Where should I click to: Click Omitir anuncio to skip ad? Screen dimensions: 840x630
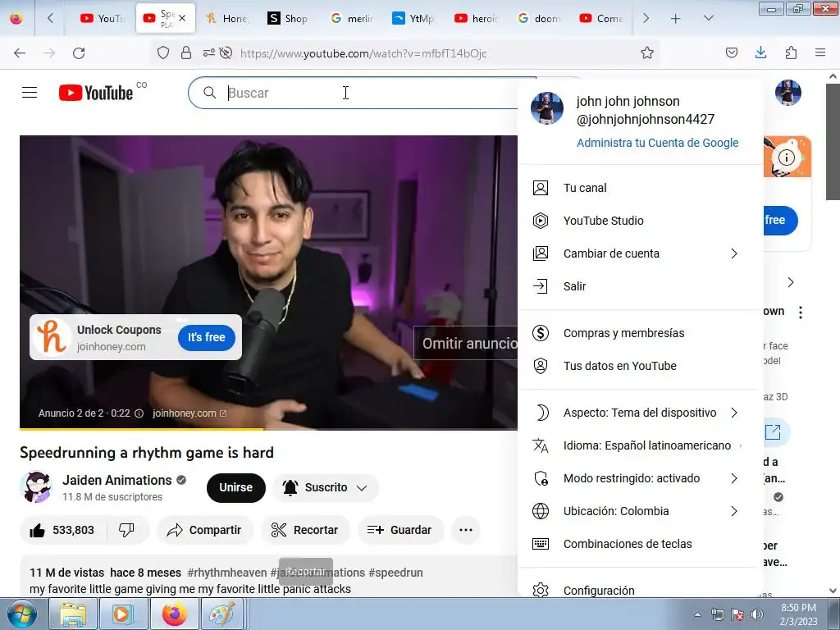(466, 343)
